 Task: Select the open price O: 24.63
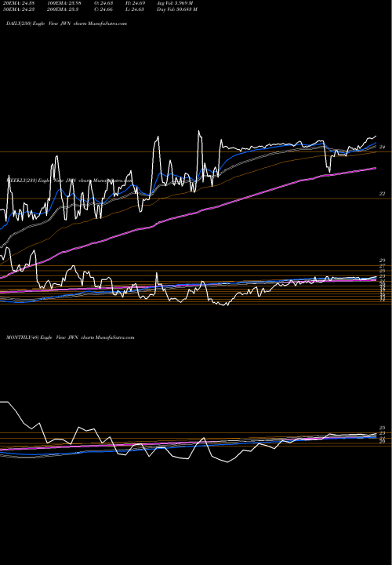point(103,3)
